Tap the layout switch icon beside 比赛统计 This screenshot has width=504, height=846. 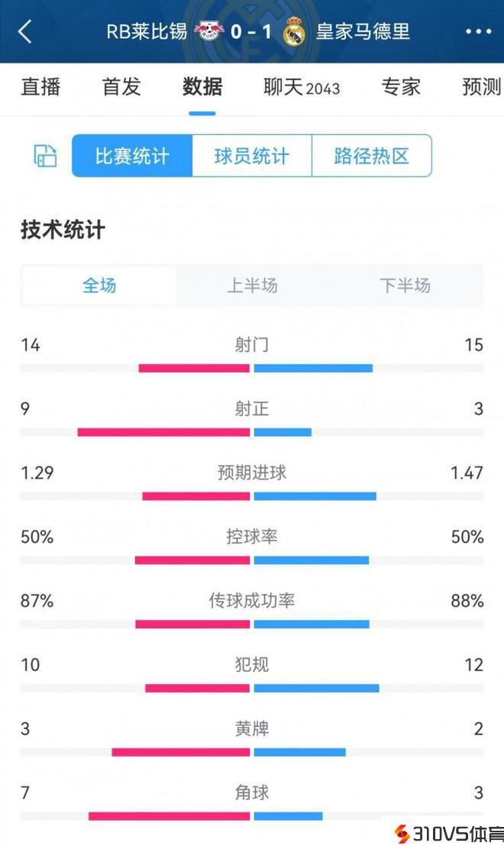click(x=45, y=156)
